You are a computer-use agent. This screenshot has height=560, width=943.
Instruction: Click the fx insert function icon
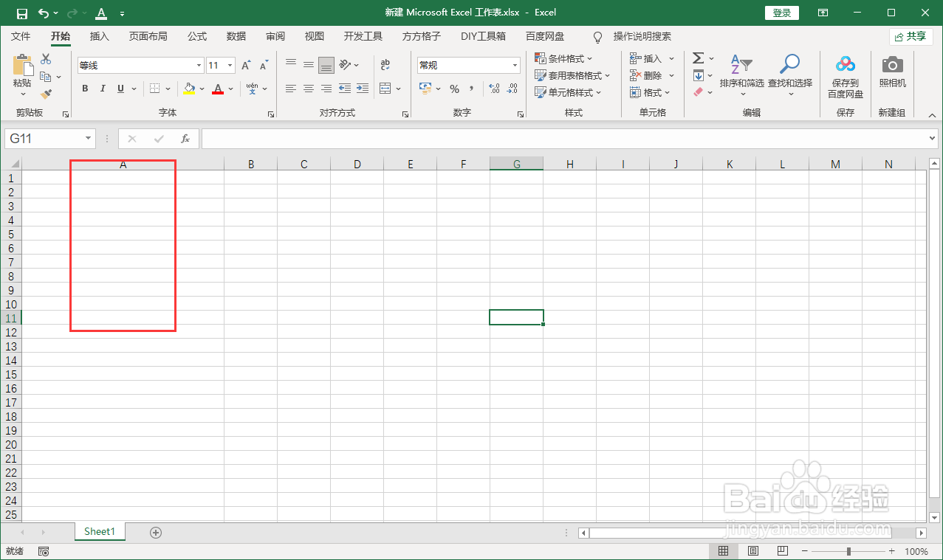(185, 138)
